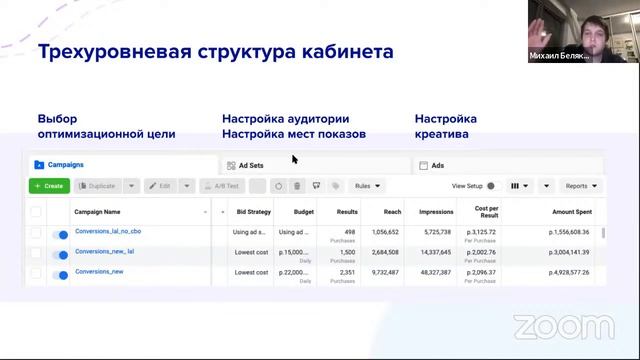Toggle the View Setup switch
Image resolution: width=640 pixels, height=360 pixels.
point(492,186)
